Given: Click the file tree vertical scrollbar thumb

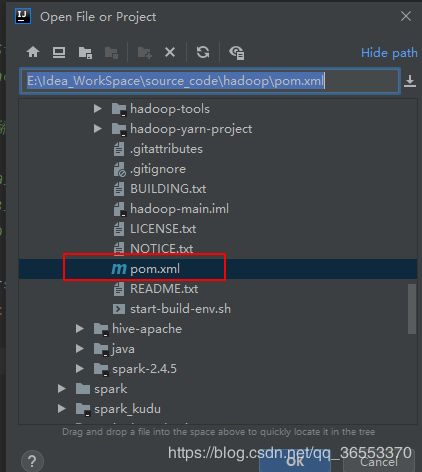Looking at the screenshot, I should [412, 309].
